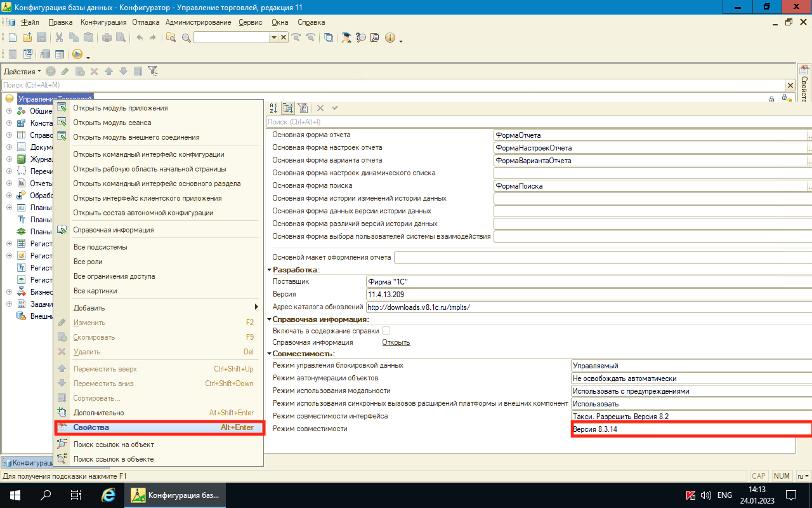Screen dimensions: 812x508
Task: Click the Kaspersky tray icon
Action: (691, 495)
